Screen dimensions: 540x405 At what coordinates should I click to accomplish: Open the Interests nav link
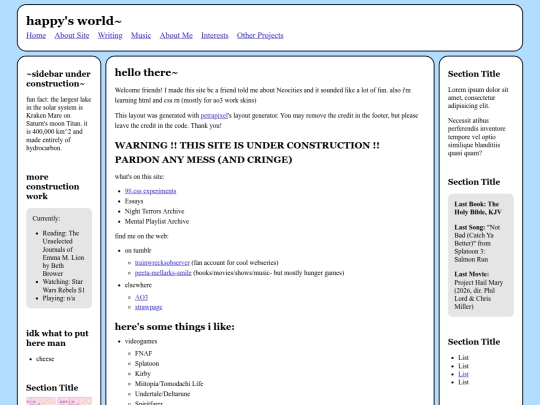(215, 35)
